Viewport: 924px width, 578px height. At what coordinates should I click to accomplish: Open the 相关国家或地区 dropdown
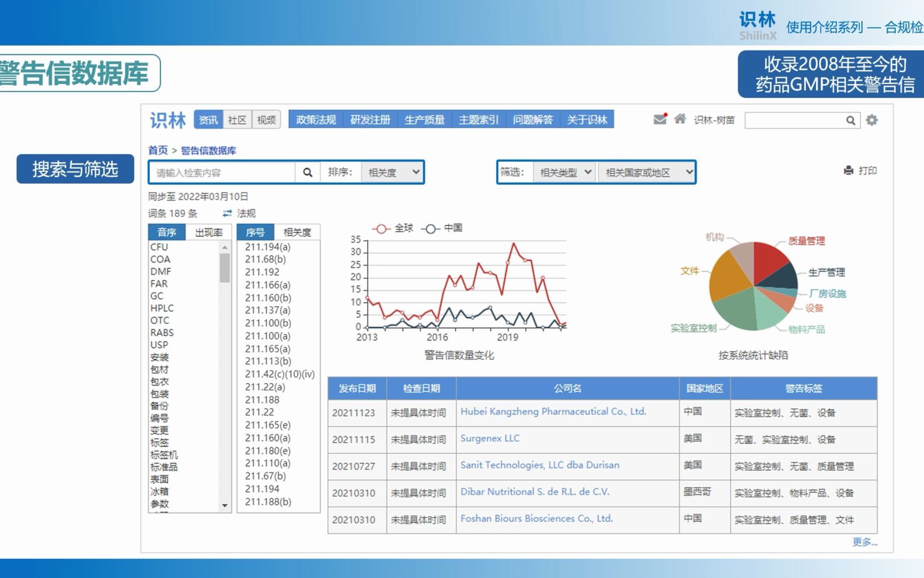[646, 172]
